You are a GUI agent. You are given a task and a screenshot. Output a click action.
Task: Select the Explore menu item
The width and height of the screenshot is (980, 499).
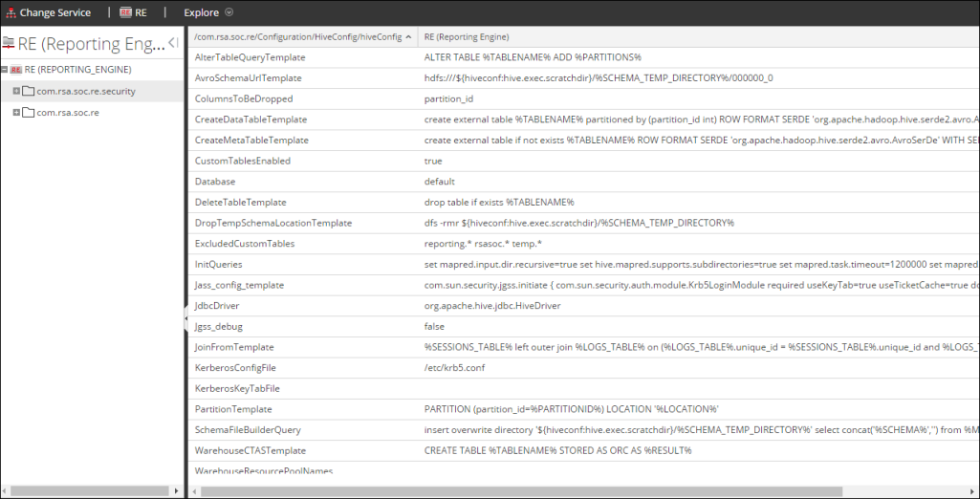click(x=201, y=12)
